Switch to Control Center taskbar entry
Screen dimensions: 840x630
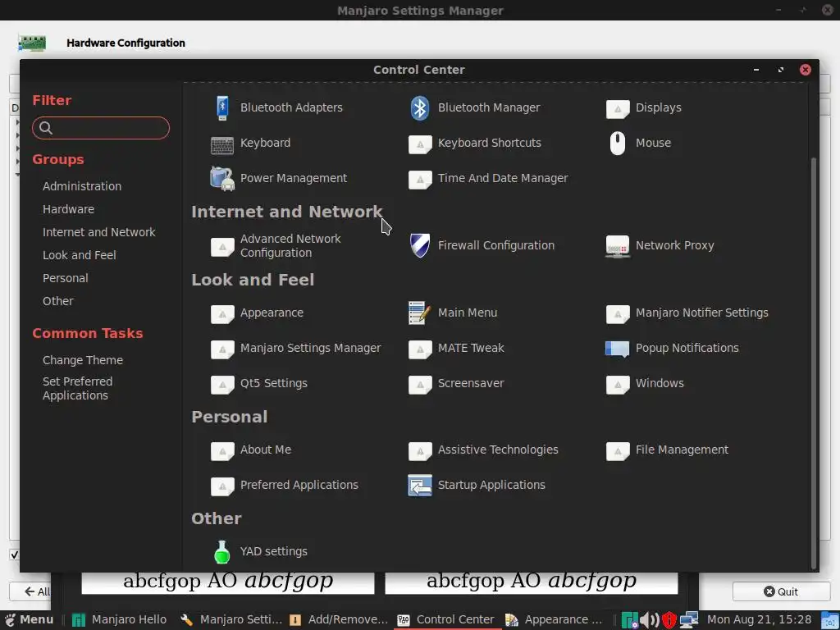pyautogui.click(x=445, y=620)
